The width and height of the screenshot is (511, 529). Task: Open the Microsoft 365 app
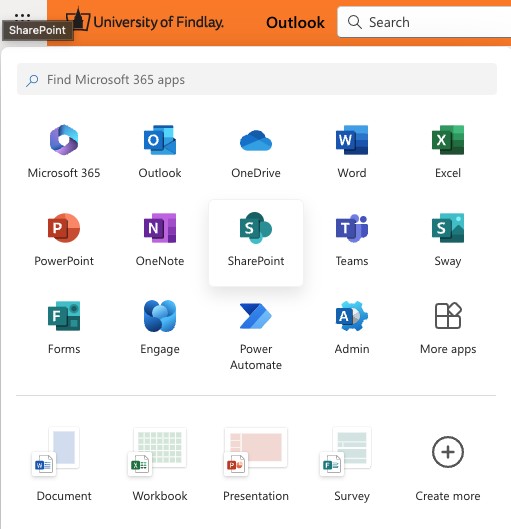pyautogui.click(x=64, y=152)
